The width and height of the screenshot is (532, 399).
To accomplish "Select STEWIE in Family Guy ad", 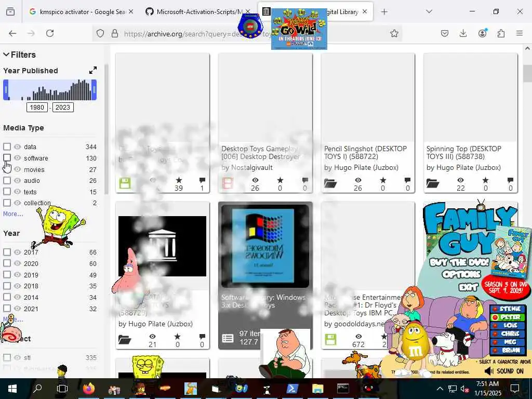I will point(507,309).
